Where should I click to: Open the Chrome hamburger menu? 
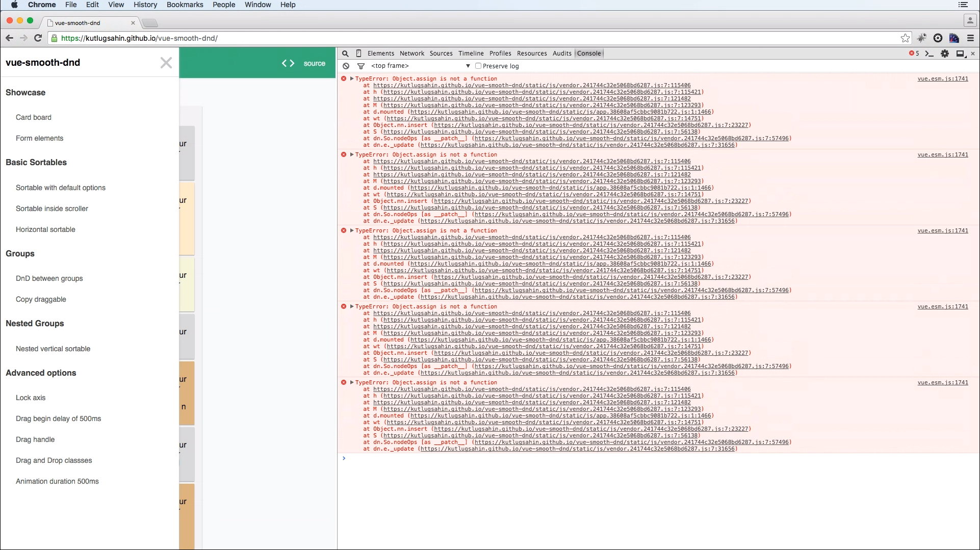[970, 38]
